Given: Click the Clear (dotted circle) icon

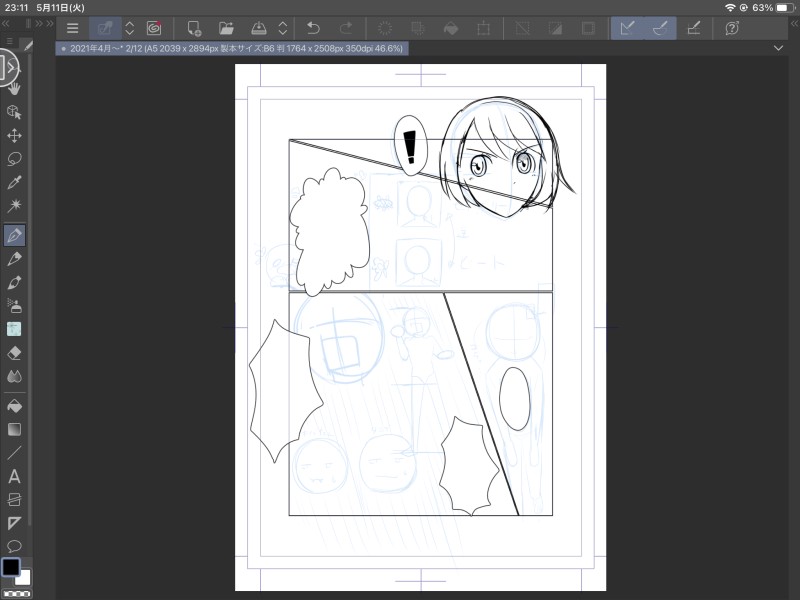Looking at the screenshot, I should tap(385, 28).
